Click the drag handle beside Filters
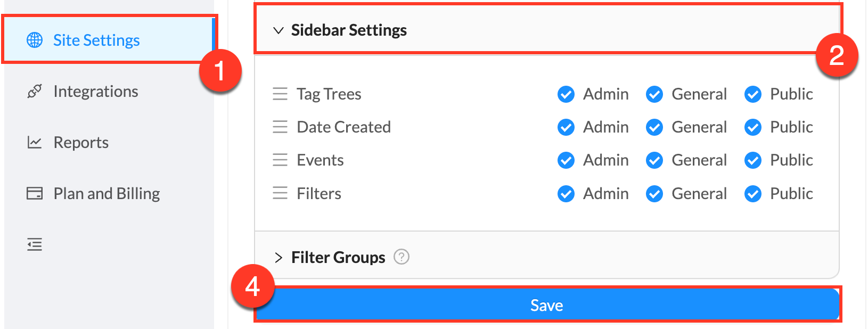The image size is (868, 329). click(x=280, y=193)
